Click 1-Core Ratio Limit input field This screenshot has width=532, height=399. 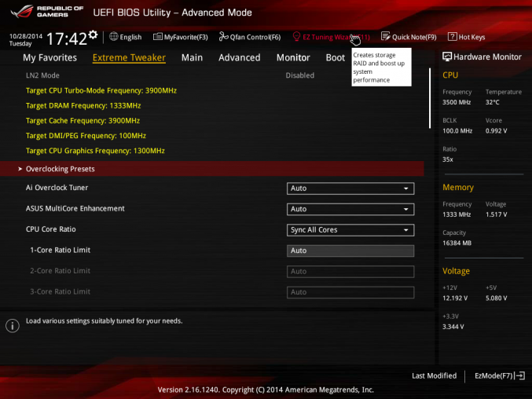point(350,251)
